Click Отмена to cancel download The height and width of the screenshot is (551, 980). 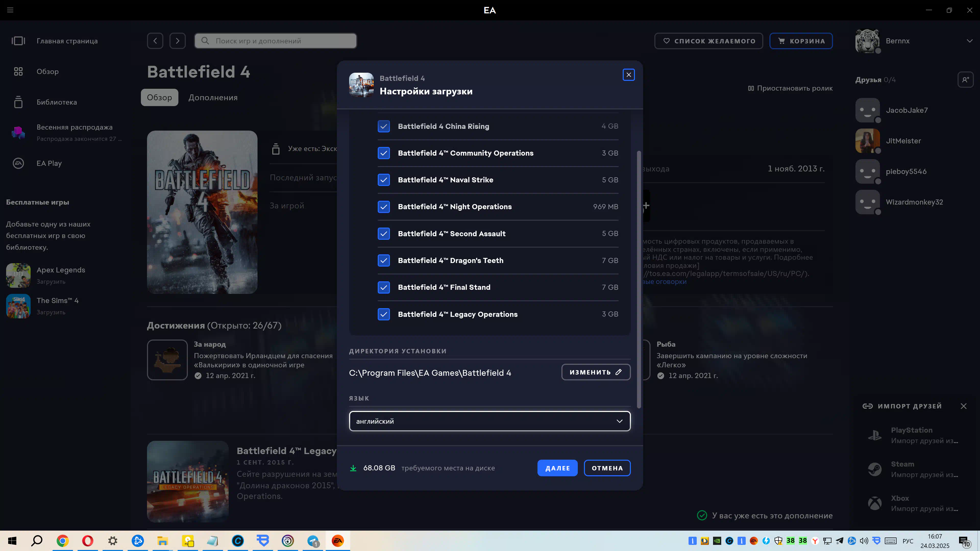coord(607,468)
